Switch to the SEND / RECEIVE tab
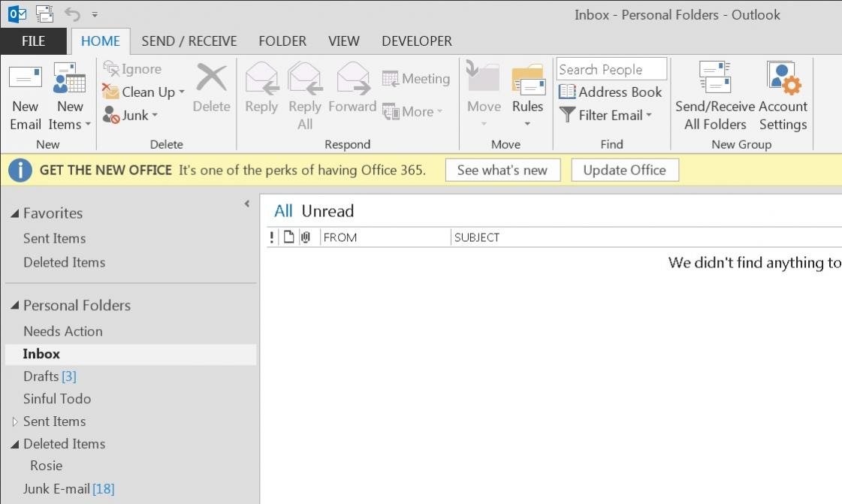The image size is (842, 504). [189, 41]
